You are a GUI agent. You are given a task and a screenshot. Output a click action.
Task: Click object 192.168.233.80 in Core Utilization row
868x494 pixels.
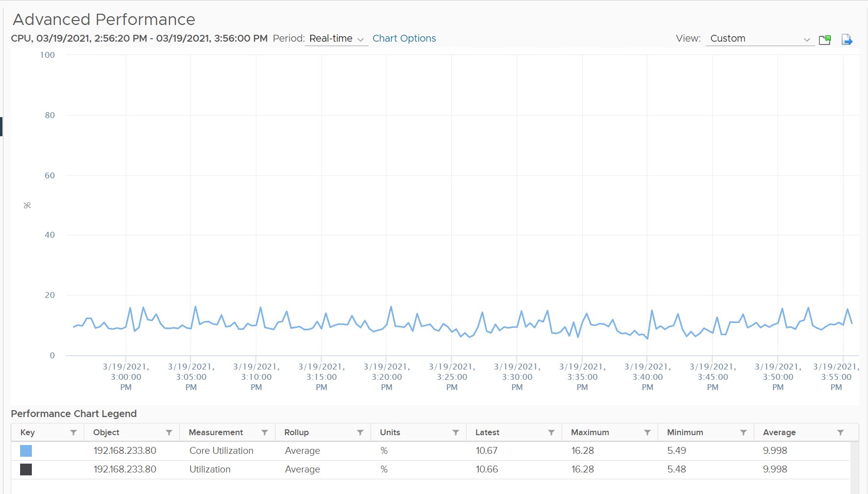tap(125, 451)
